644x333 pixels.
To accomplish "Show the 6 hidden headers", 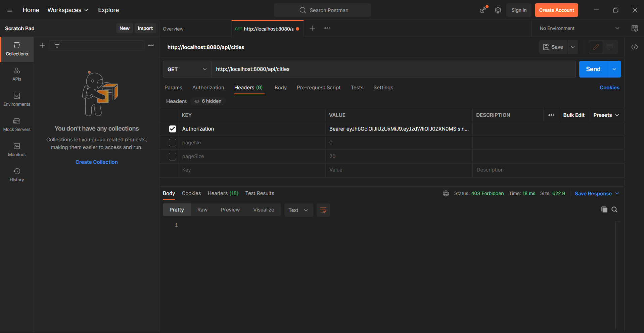I will (208, 101).
